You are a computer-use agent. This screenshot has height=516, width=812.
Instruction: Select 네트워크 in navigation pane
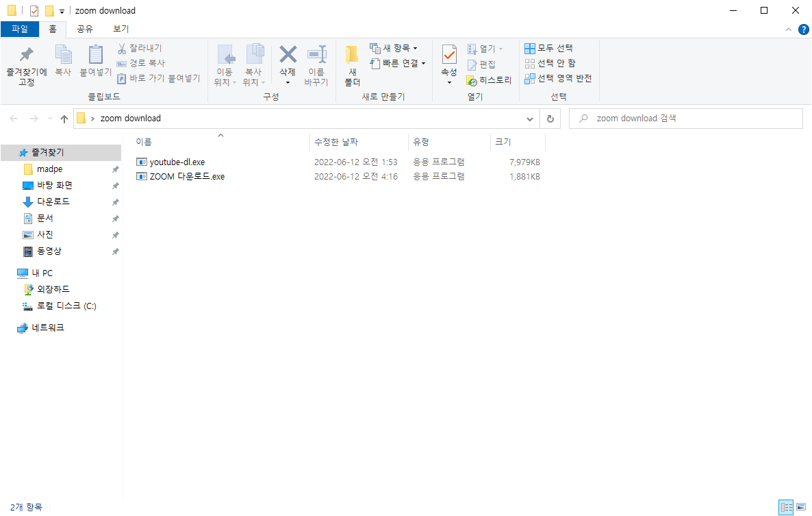pos(48,328)
